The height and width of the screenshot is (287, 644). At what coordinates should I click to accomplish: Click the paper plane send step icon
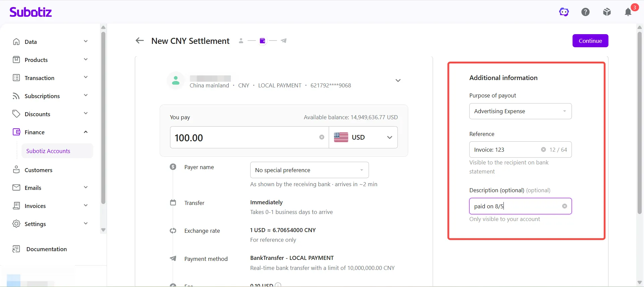tap(284, 41)
